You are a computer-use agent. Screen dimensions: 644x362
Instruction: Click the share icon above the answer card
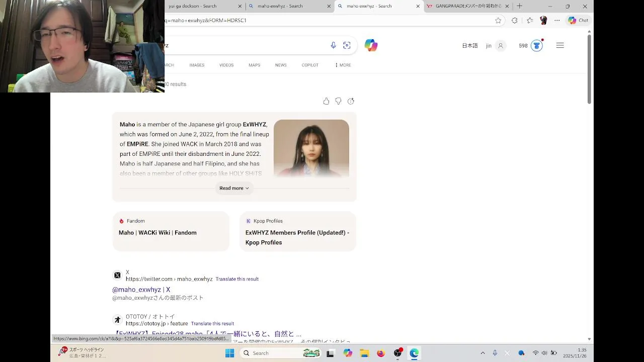(351, 101)
